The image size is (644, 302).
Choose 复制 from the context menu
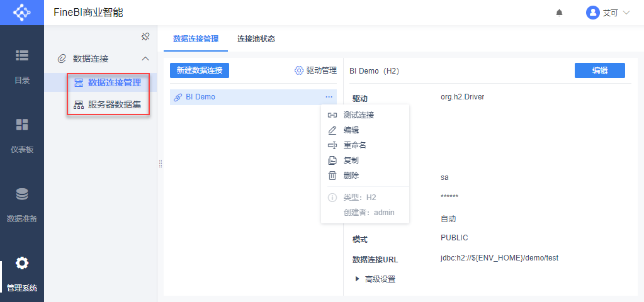(x=365, y=160)
